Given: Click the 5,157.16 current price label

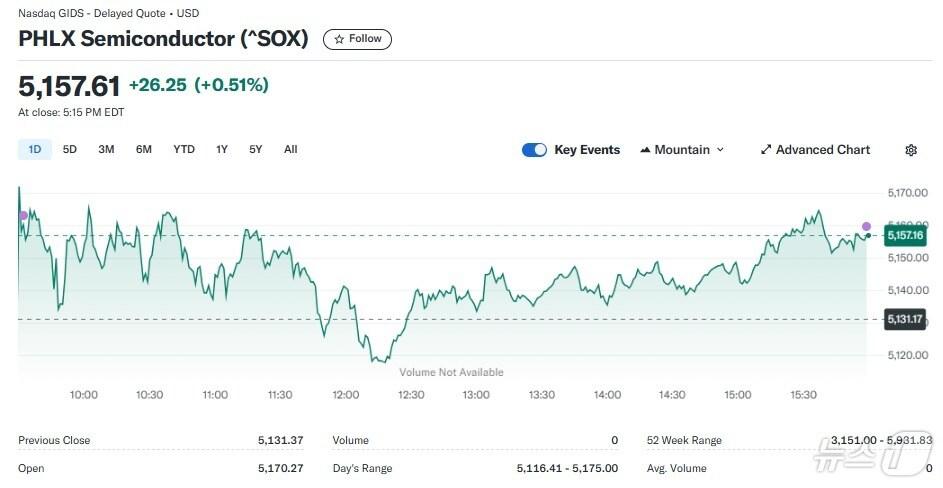Looking at the screenshot, I should tap(905, 236).
